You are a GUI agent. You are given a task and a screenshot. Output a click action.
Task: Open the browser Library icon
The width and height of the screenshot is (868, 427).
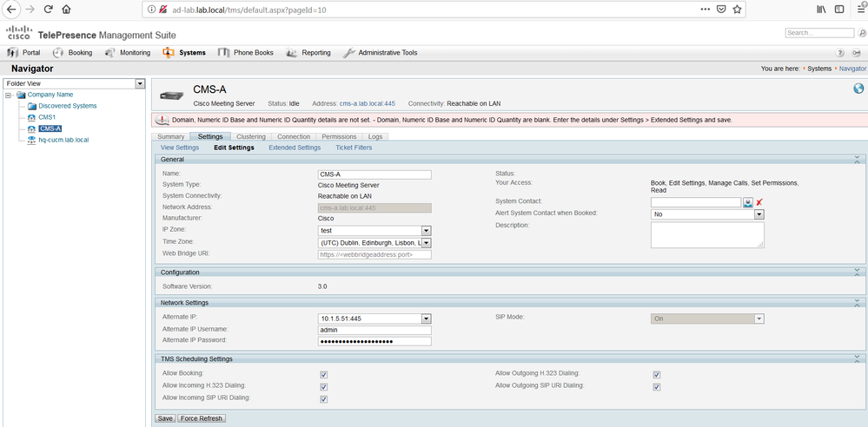click(821, 10)
